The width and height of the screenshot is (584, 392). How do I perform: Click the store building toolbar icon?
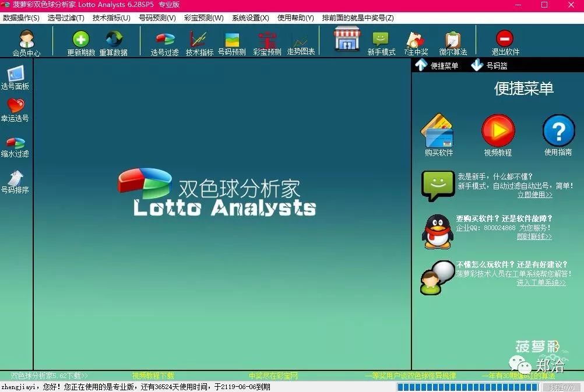347,38
